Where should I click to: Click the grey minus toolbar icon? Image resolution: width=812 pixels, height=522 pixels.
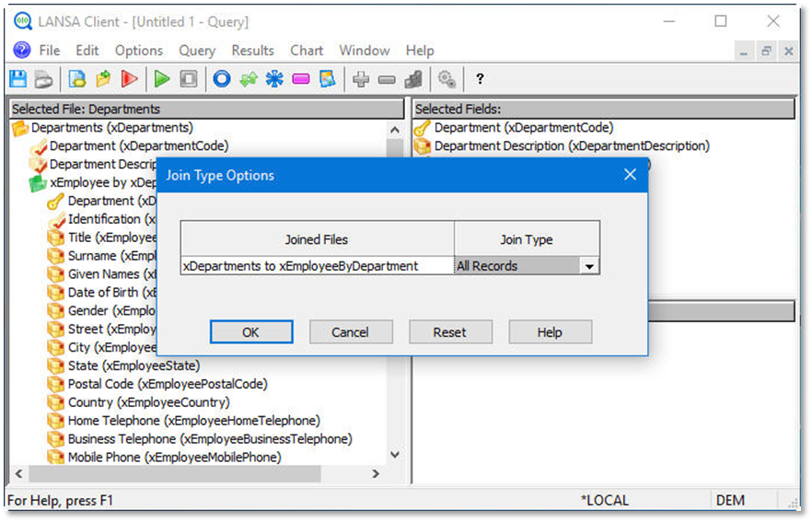387,80
